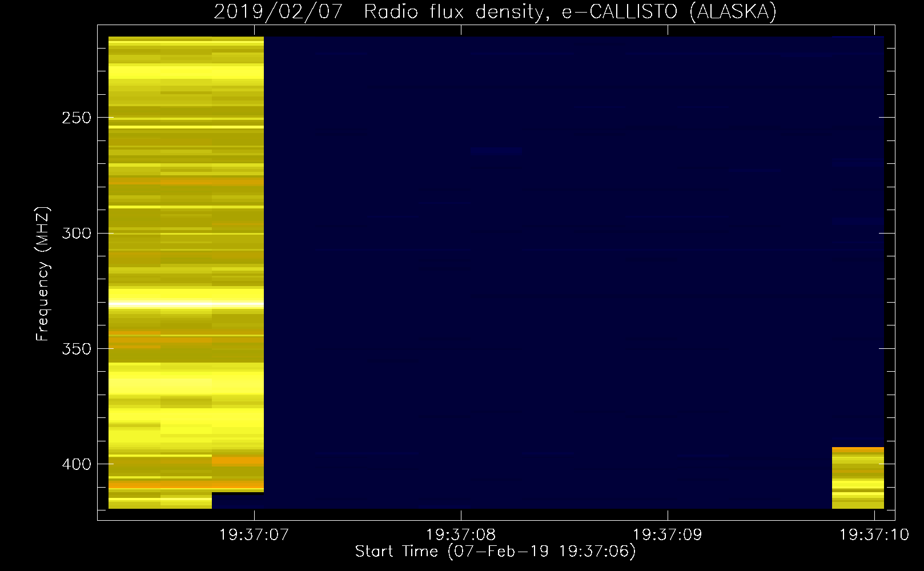924x571 pixels.
Task: Click the 250 frequency tick label
Action: click(77, 118)
